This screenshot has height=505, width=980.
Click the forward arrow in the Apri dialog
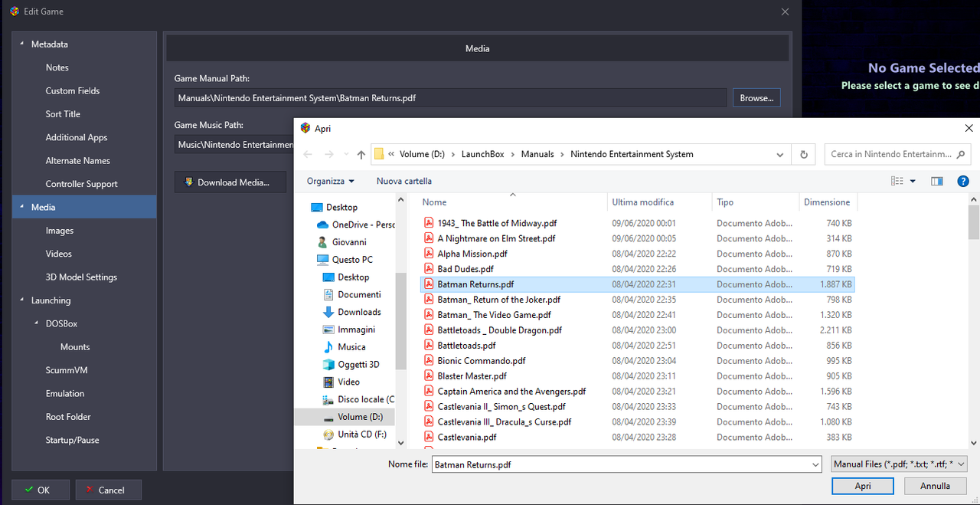(329, 154)
